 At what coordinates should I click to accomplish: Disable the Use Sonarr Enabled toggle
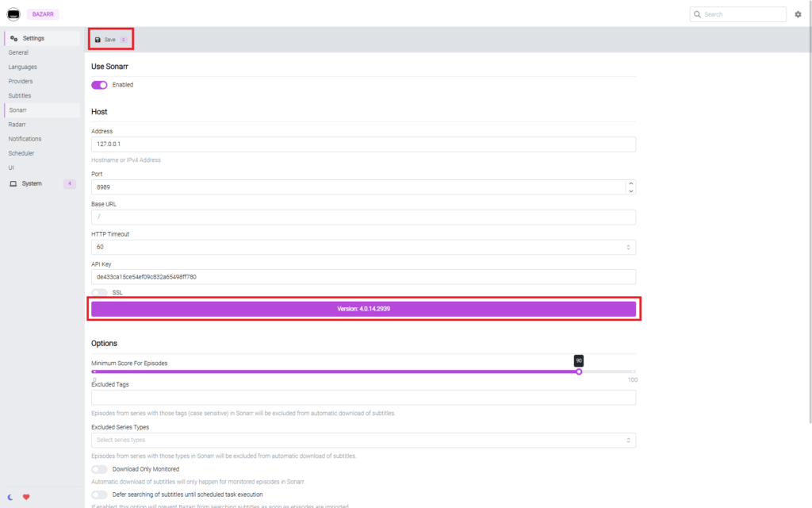click(99, 85)
